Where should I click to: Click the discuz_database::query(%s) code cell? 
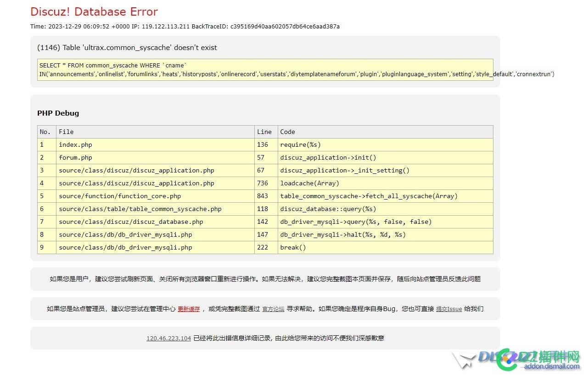tap(385, 209)
